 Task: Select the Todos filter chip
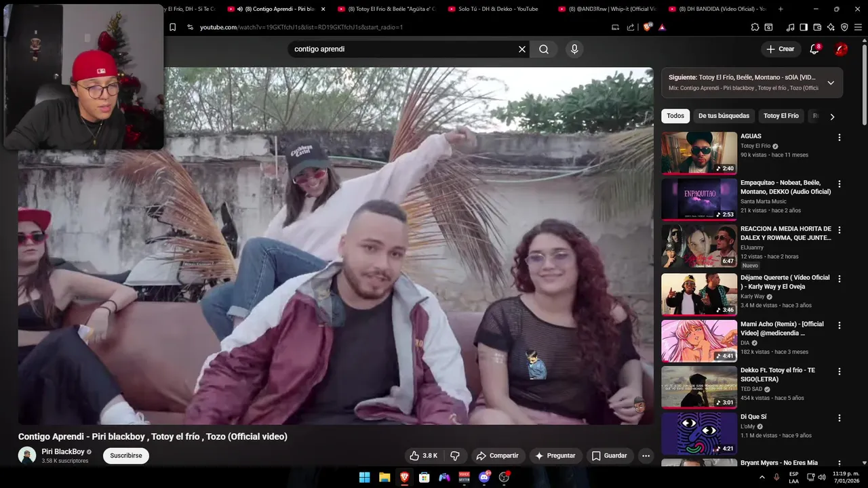tap(675, 116)
